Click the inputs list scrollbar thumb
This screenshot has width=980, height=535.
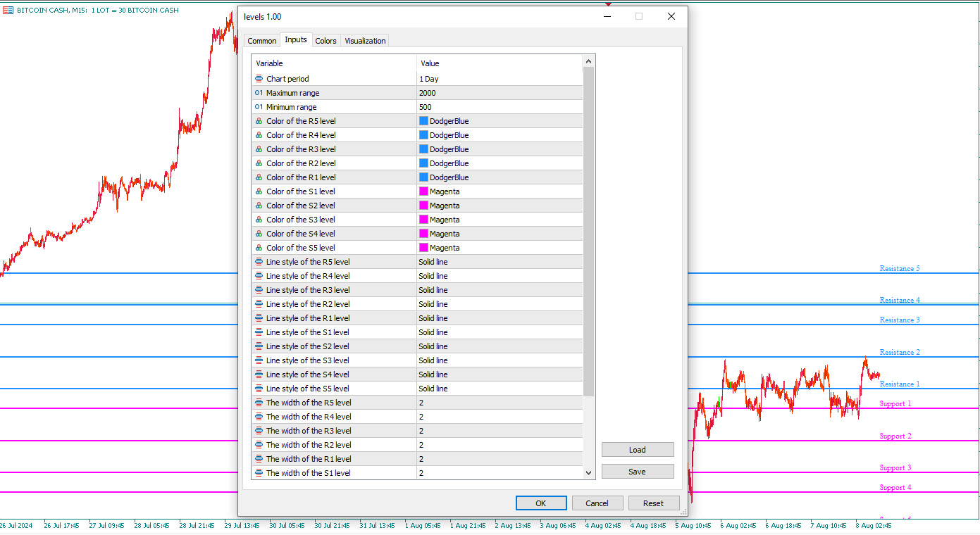[x=589, y=232]
